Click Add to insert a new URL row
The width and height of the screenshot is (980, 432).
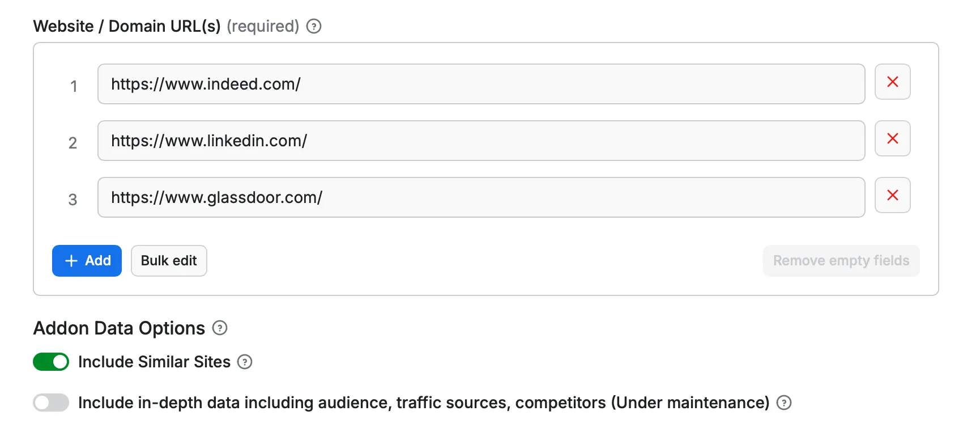pos(87,261)
